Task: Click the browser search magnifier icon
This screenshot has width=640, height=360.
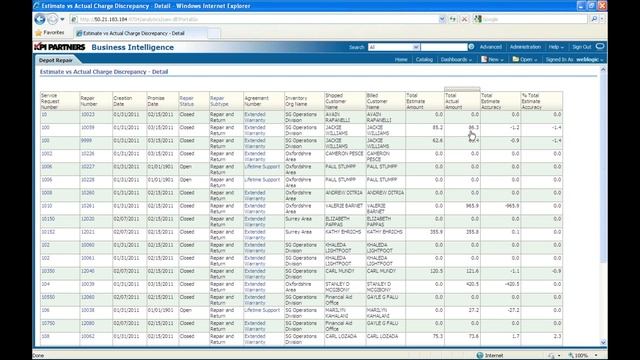Action: click(x=594, y=19)
